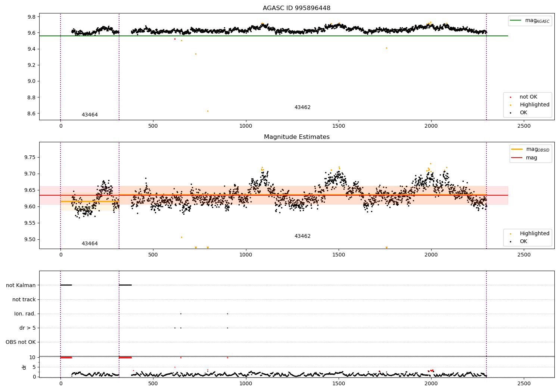
Task: Click 'OK' legend entry in middle plot
Action: point(523,241)
